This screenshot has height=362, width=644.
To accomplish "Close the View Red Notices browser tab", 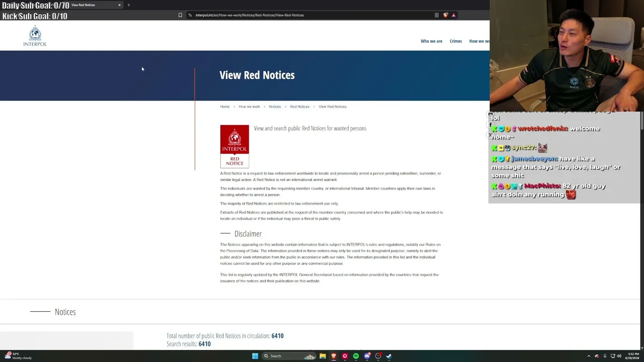I will [119, 5].
